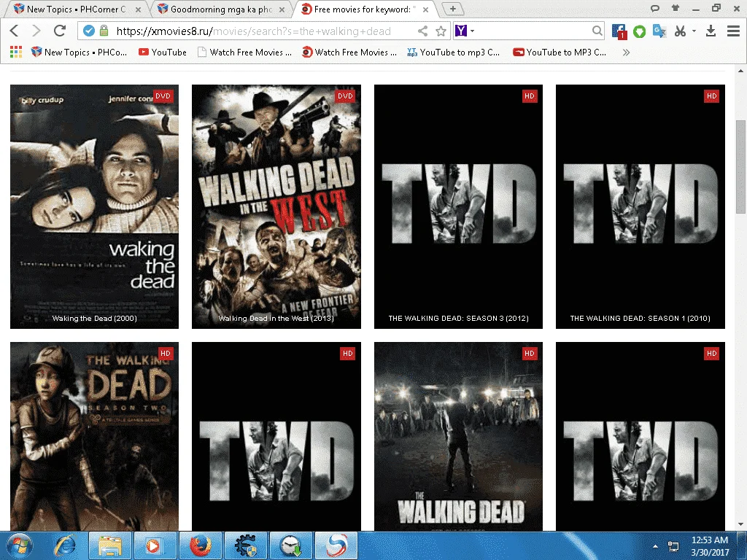Click the skin shirt icon in title bar
747x560 pixels.
675,7
